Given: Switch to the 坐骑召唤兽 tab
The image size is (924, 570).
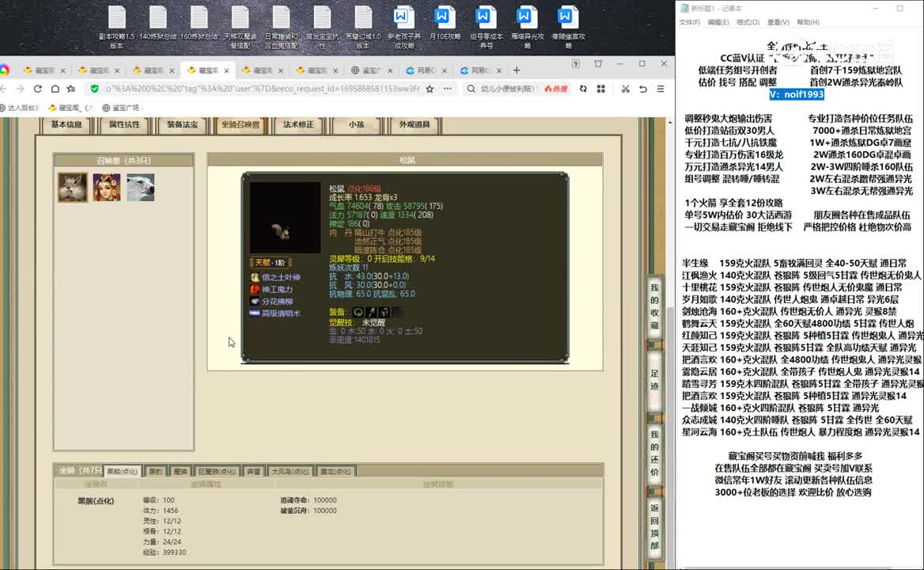Looking at the screenshot, I should pyautogui.click(x=240, y=125).
